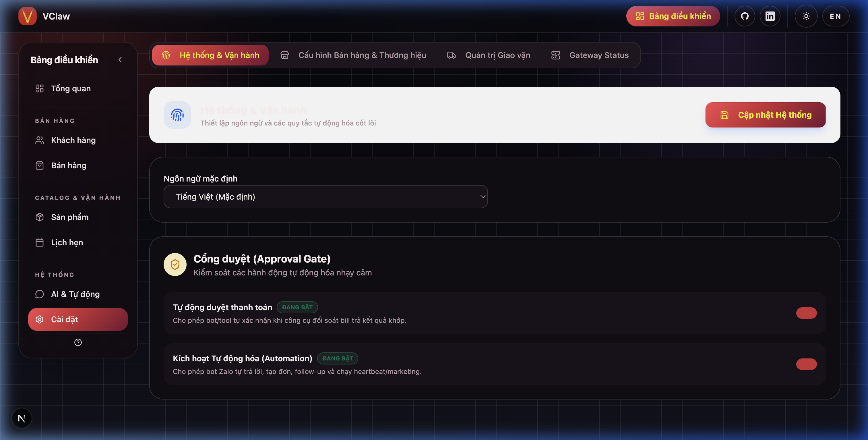Open the LinkedIn link icon
This screenshot has width=868, height=440.
click(x=770, y=16)
